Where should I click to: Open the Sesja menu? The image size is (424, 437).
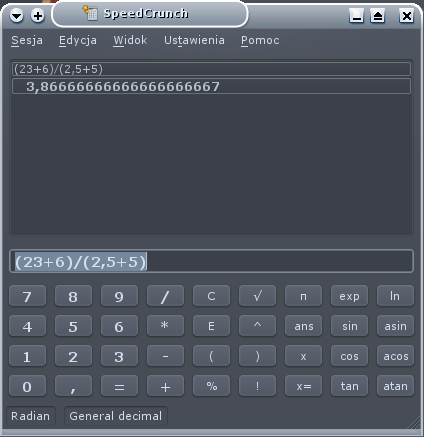pyautogui.click(x=27, y=40)
